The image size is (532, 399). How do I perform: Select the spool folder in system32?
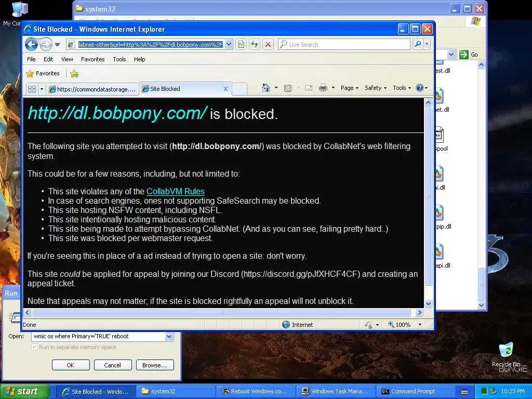(x=441, y=139)
